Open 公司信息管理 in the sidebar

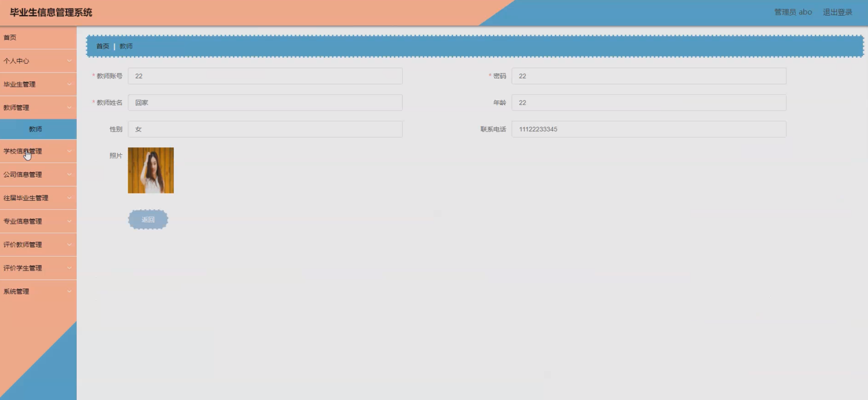click(38, 175)
